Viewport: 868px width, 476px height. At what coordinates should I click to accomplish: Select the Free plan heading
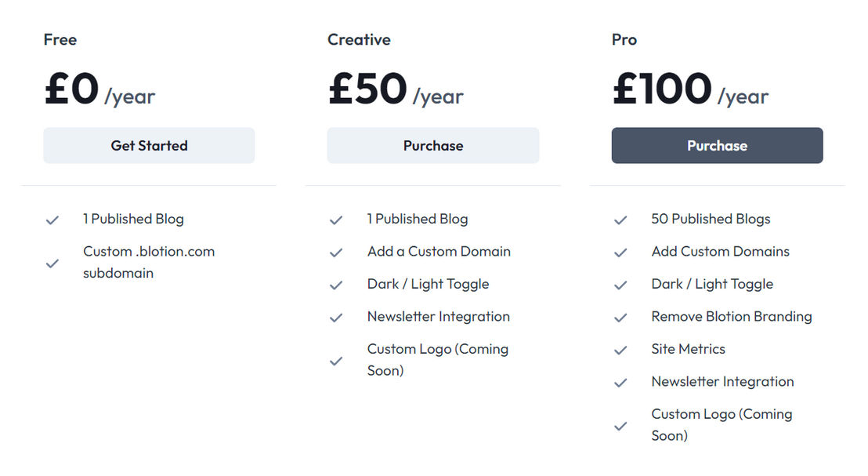(x=60, y=39)
